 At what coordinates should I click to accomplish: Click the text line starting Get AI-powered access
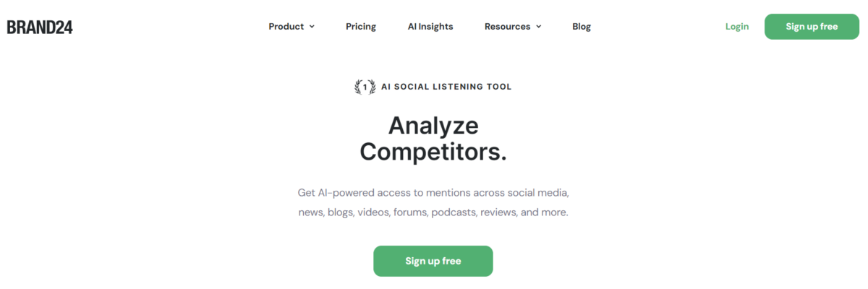coord(433,193)
